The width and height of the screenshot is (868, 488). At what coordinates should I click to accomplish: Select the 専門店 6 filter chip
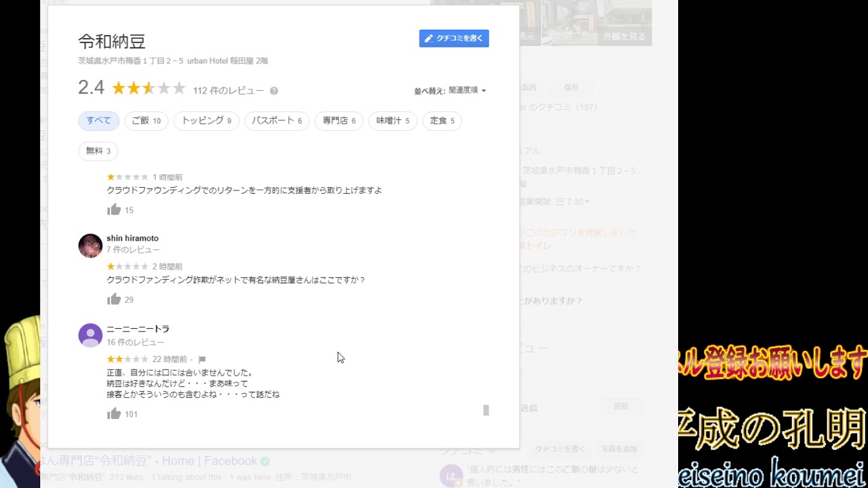[x=339, y=121]
